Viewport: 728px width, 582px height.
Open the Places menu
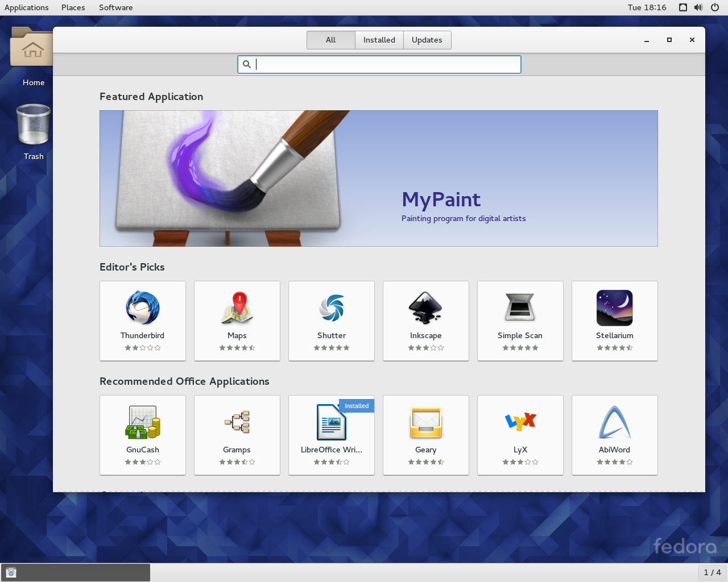click(x=73, y=7)
